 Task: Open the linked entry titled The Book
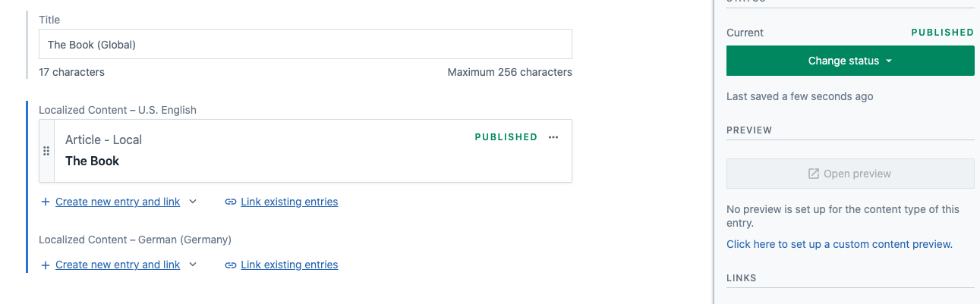point(93,161)
